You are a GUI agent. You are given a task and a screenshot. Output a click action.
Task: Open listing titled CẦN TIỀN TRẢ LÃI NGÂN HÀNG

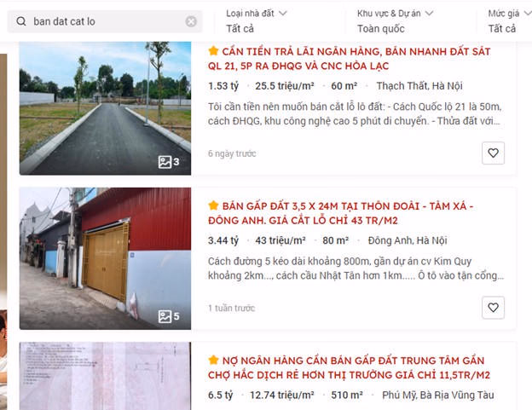pos(350,59)
